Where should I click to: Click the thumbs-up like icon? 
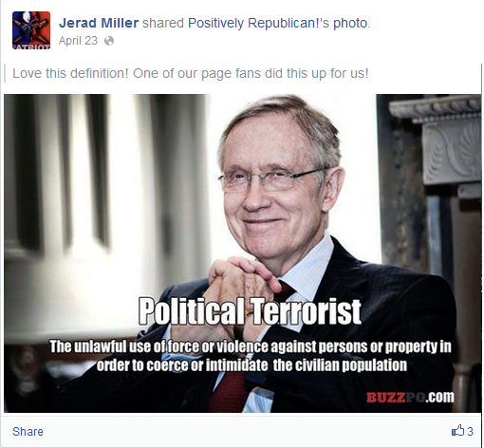[x=457, y=431]
